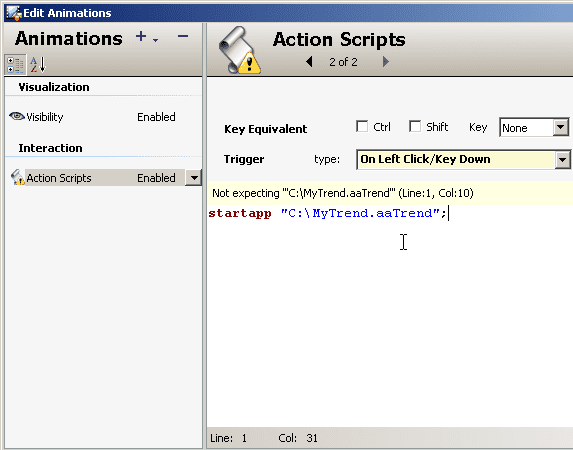Sort animations alphabetically with A-Z icon
Viewport: 573px width, 450px height.
pyautogui.click(x=38, y=65)
